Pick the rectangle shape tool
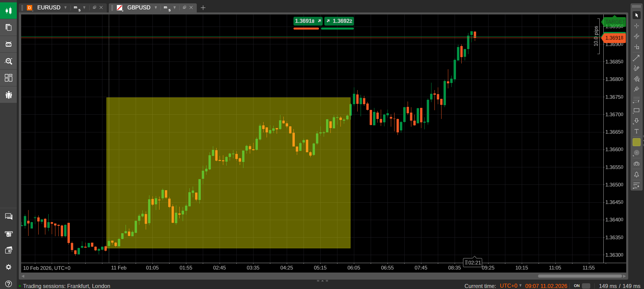 point(636,111)
